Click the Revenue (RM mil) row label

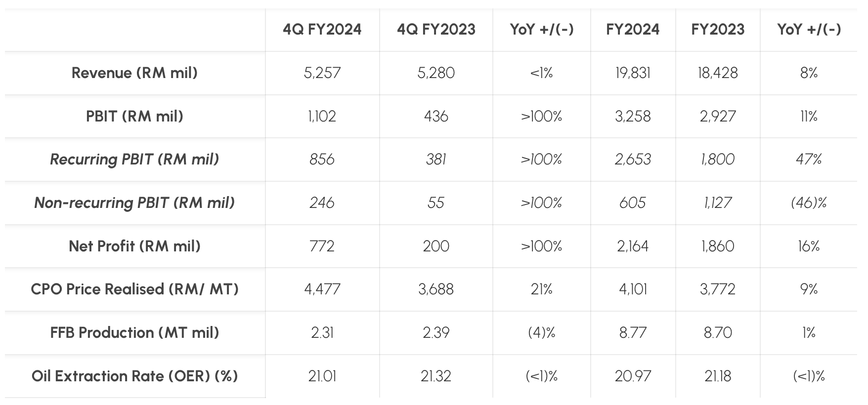134,73
